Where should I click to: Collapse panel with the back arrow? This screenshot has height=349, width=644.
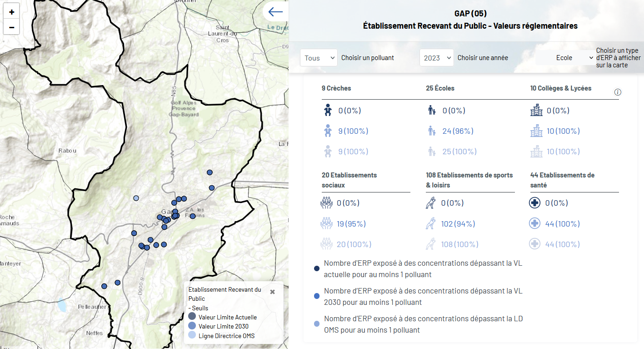pyautogui.click(x=275, y=12)
